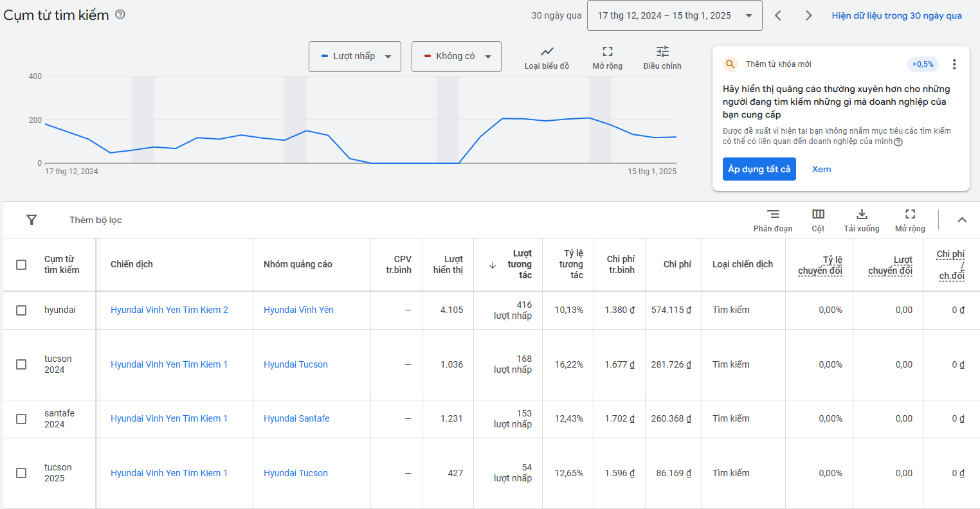Open the Không có metric dropdown
Viewport: 980px width, 509px height.
point(457,57)
